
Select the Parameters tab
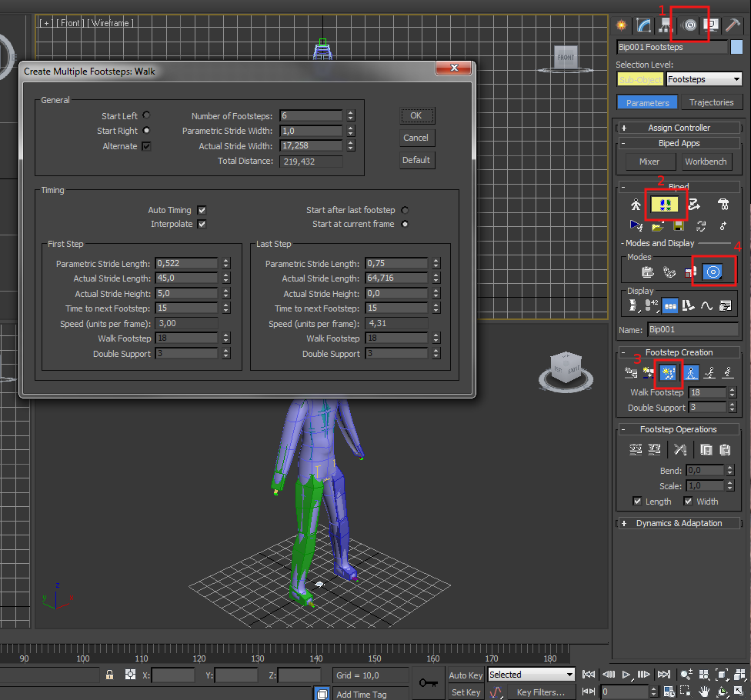(647, 102)
